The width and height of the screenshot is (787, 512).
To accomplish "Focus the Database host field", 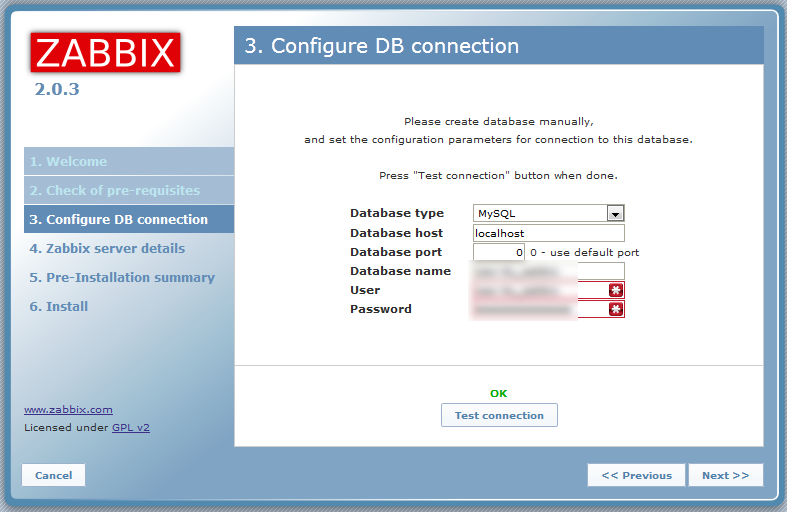I will point(548,233).
